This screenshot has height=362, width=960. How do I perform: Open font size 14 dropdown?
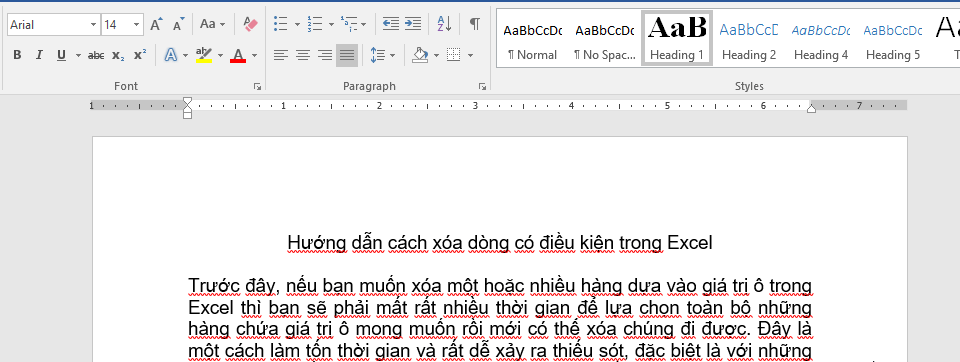[x=137, y=25]
